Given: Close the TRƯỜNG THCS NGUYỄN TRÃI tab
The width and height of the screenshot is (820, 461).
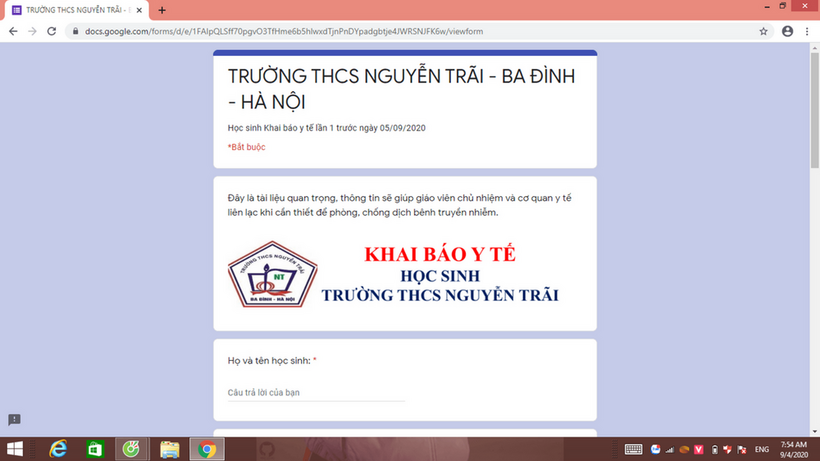Looking at the screenshot, I should tap(139, 10).
